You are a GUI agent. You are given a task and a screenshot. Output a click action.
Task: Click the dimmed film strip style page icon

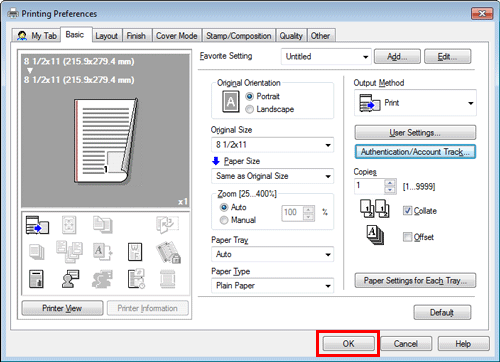(167, 279)
